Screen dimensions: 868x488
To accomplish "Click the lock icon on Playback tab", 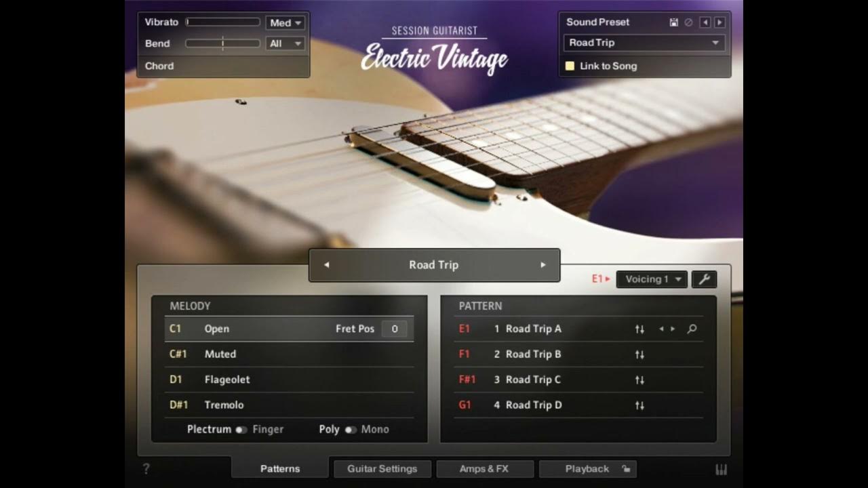I will click(626, 468).
